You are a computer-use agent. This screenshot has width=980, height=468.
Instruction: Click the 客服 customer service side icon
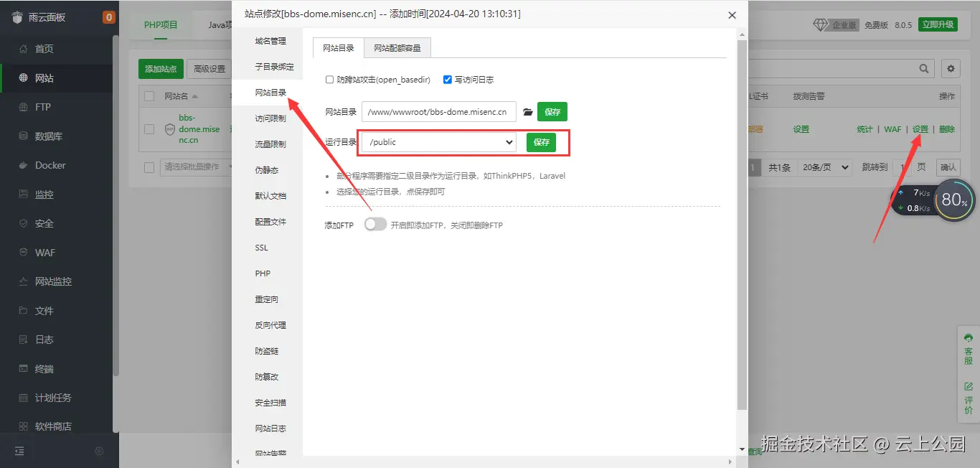coord(969,350)
